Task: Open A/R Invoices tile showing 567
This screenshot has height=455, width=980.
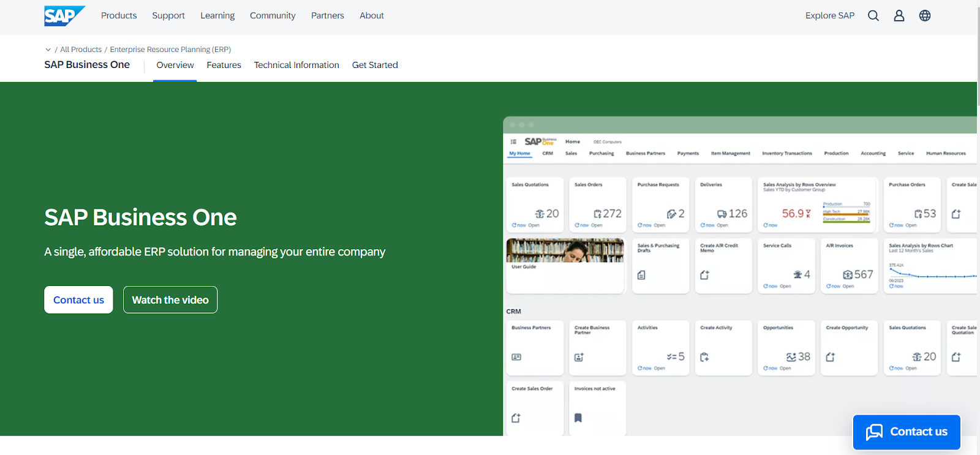Action: click(849, 266)
